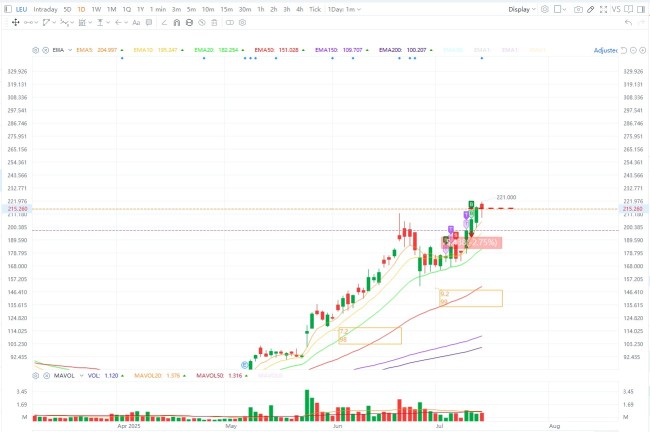
Task: Select the angle/eraser line tool
Action: click(x=164, y=22)
